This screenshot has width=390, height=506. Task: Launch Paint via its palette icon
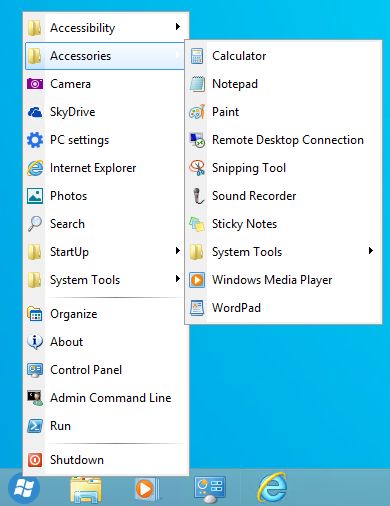[x=197, y=112]
